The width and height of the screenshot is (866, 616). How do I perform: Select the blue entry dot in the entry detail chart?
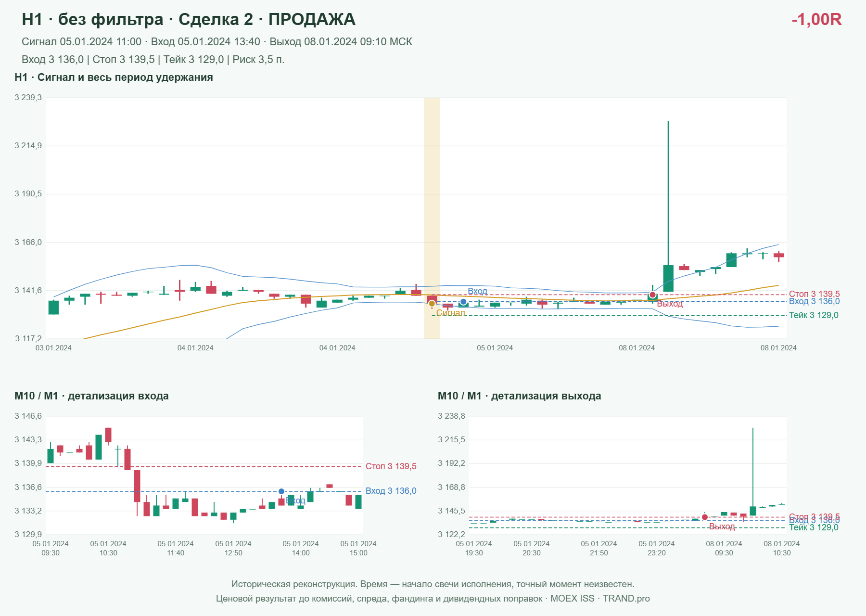click(281, 491)
